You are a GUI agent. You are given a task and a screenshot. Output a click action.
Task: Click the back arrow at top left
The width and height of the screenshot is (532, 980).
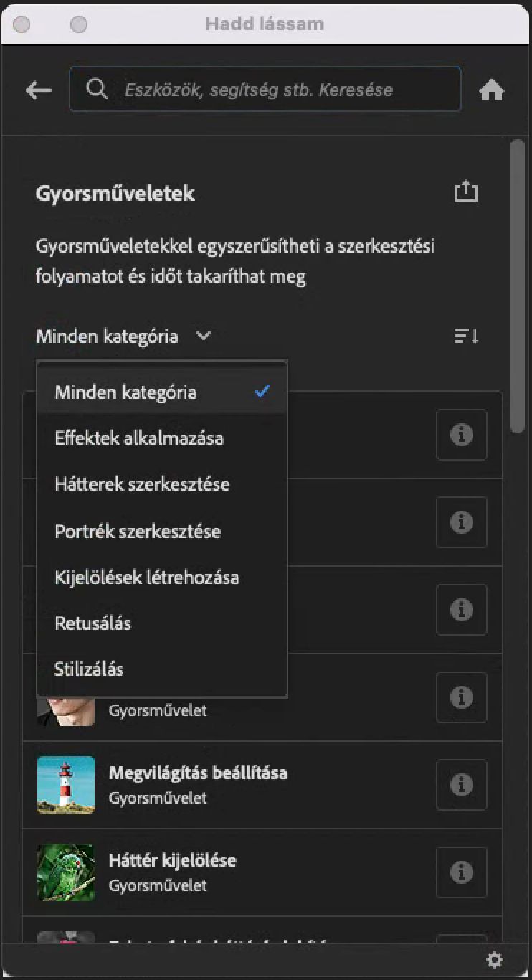click(37, 90)
